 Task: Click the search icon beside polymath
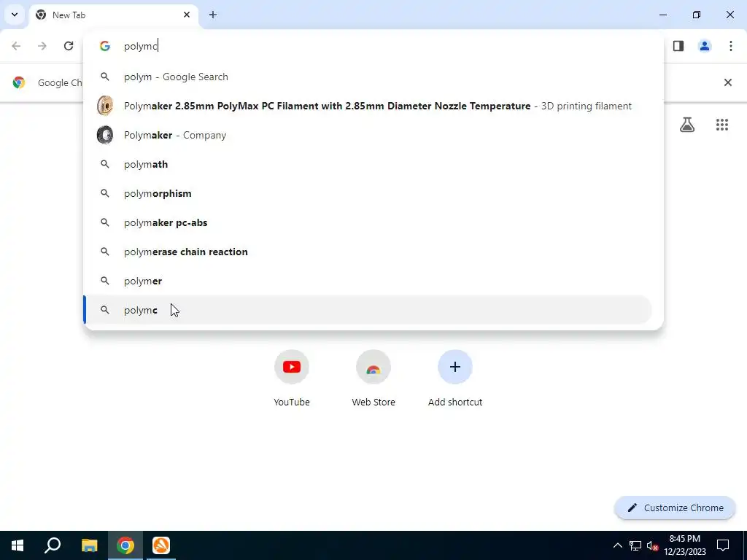(105, 164)
